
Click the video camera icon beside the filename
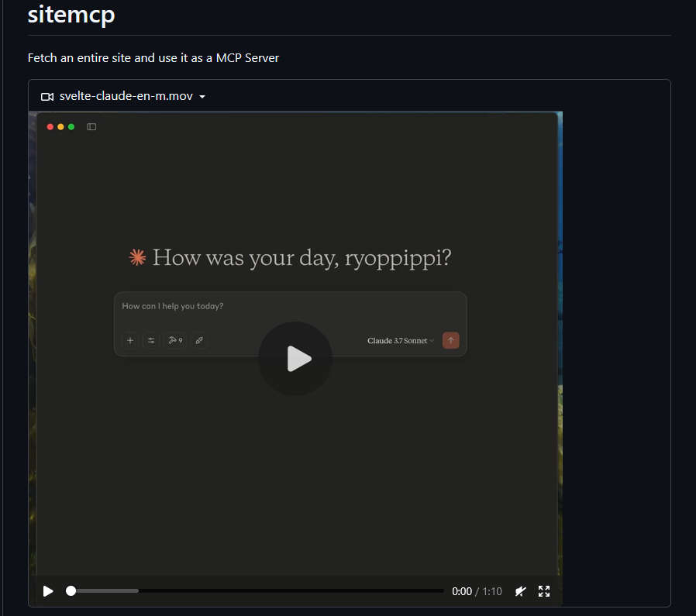point(47,96)
